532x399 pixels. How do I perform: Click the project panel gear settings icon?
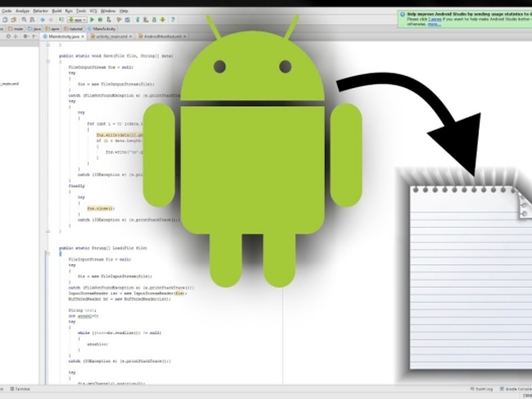click(25, 36)
